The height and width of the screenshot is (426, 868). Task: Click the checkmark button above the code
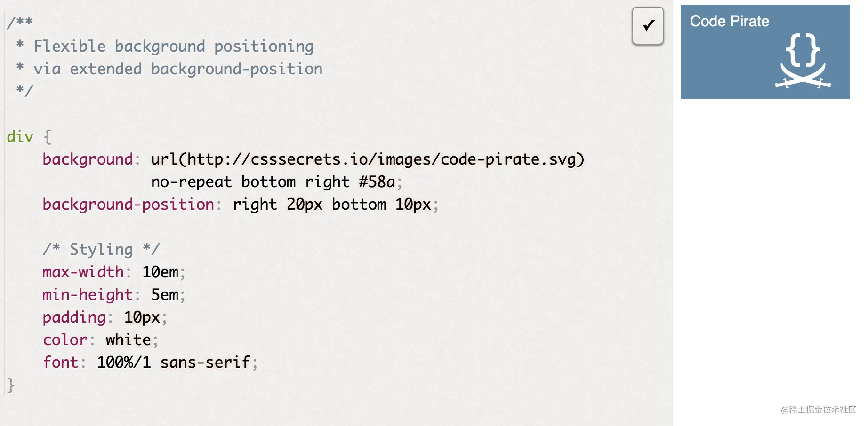[x=648, y=26]
